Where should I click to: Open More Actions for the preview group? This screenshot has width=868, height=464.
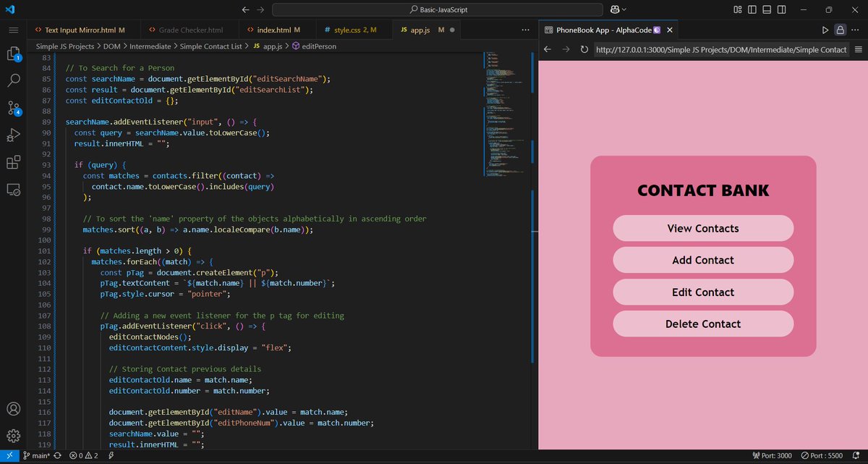point(856,30)
